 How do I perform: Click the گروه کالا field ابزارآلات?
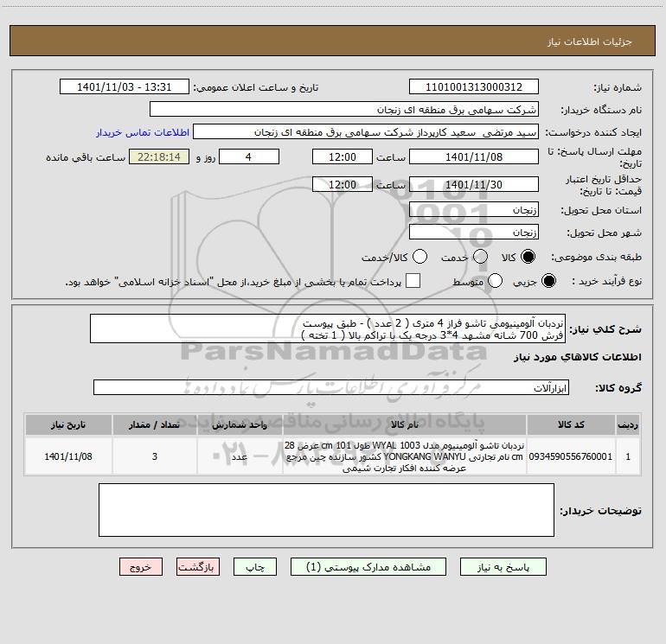pos(331,387)
